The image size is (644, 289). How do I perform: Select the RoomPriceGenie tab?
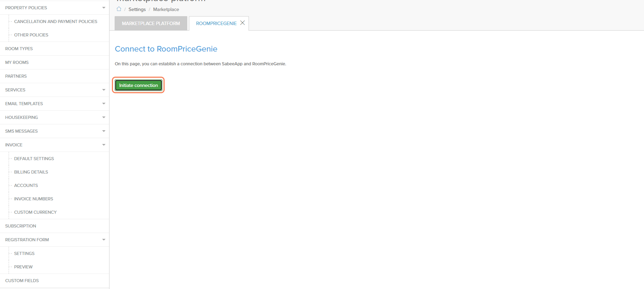click(x=216, y=23)
